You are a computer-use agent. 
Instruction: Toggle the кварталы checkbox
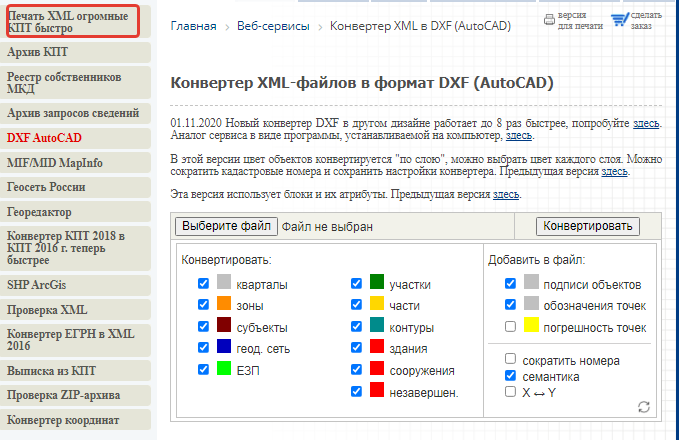203,283
